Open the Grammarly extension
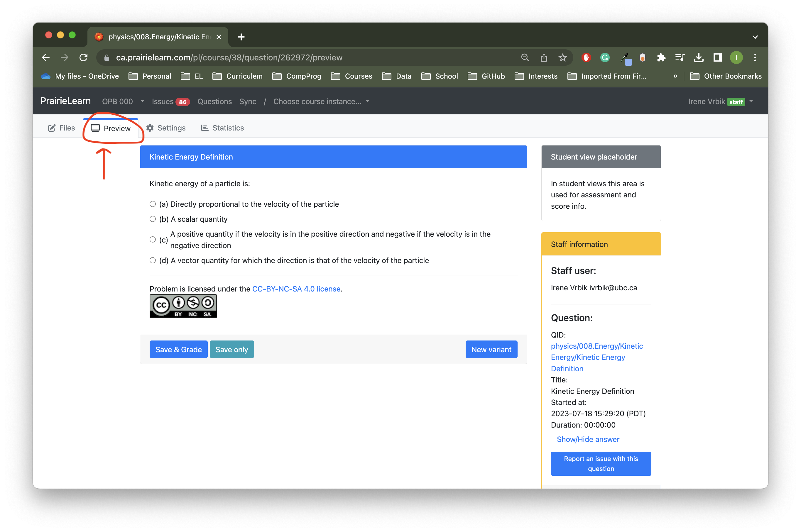Viewport: 801px width, 532px height. pos(605,57)
